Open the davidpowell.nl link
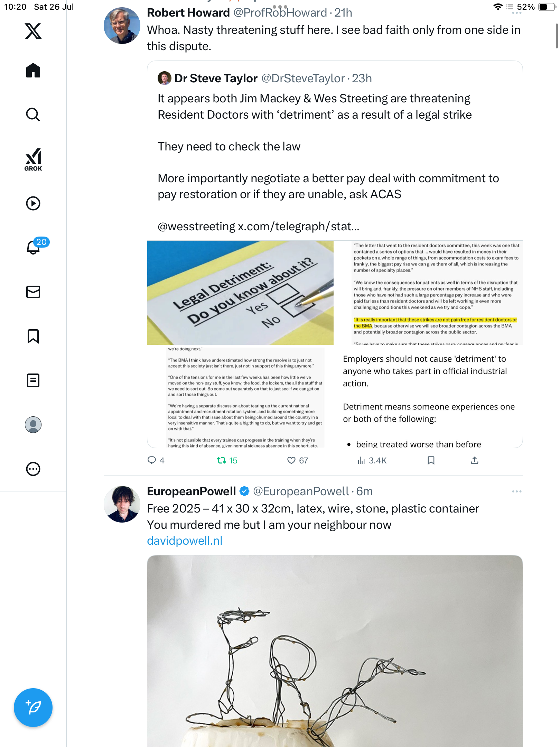 tap(185, 541)
